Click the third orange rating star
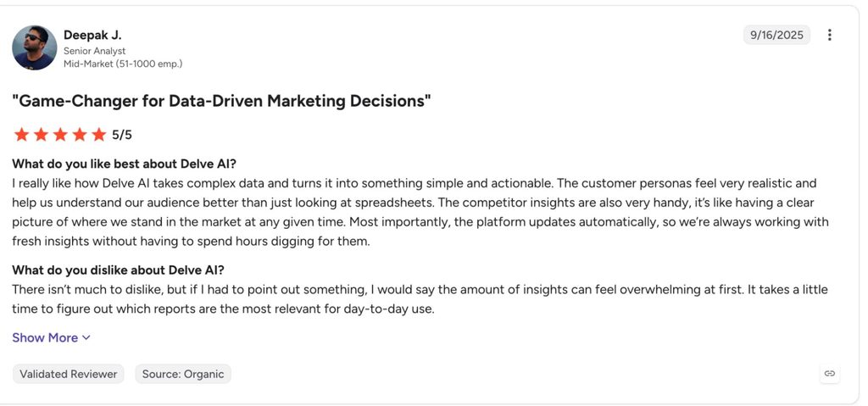 coord(60,135)
